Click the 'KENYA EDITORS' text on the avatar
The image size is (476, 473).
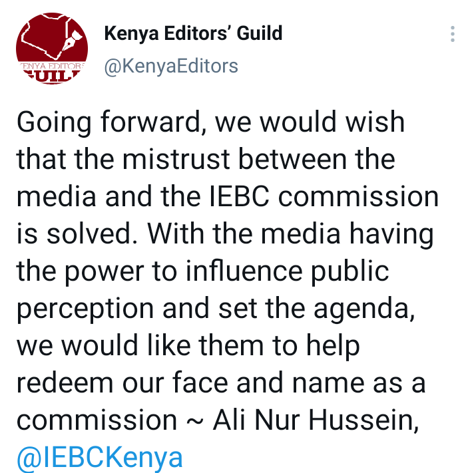[52, 66]
